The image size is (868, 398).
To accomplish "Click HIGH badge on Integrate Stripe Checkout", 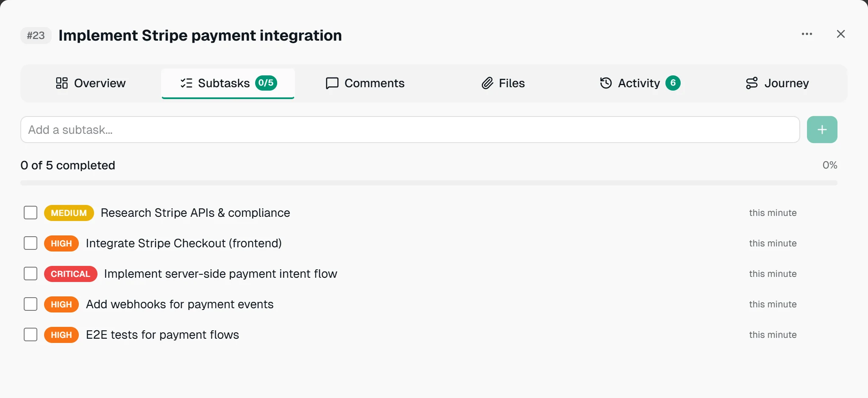I will tap(61, 243).
